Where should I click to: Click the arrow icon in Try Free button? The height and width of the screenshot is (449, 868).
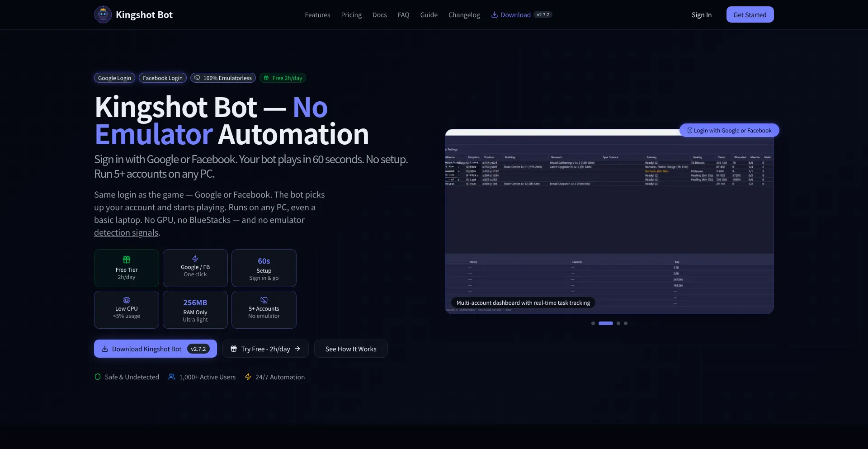pyautogui.click(x=297, y=349)
